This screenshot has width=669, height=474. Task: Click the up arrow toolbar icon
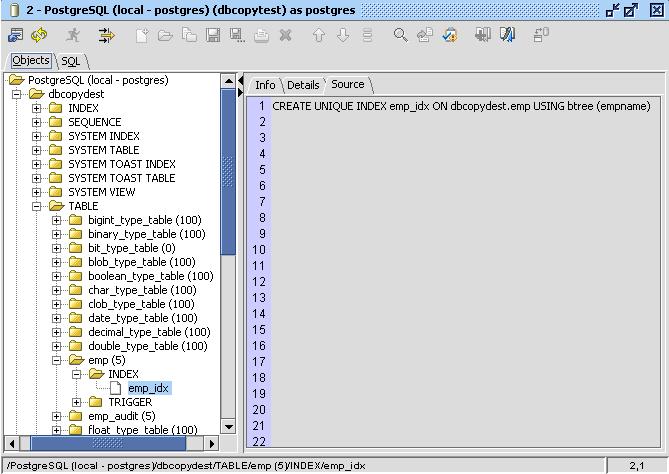[319, 35]
